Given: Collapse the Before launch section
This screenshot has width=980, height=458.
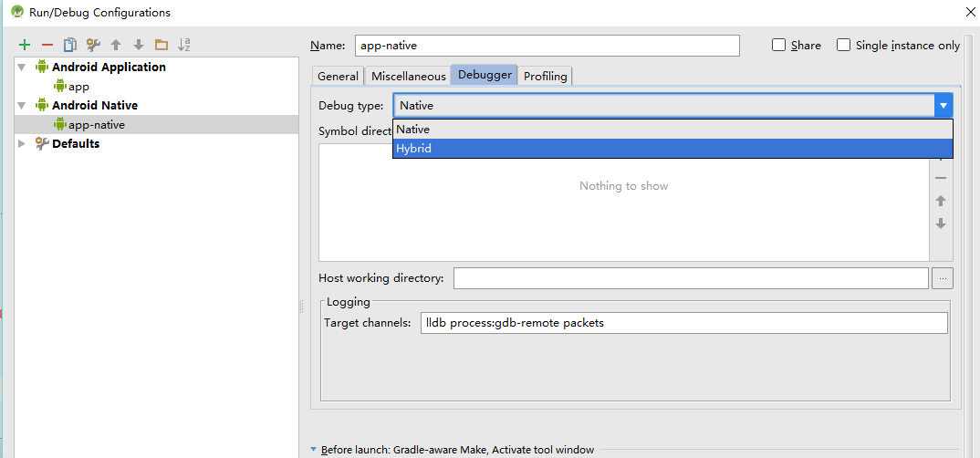Looking at the screenshot, I should coord(314,449).
